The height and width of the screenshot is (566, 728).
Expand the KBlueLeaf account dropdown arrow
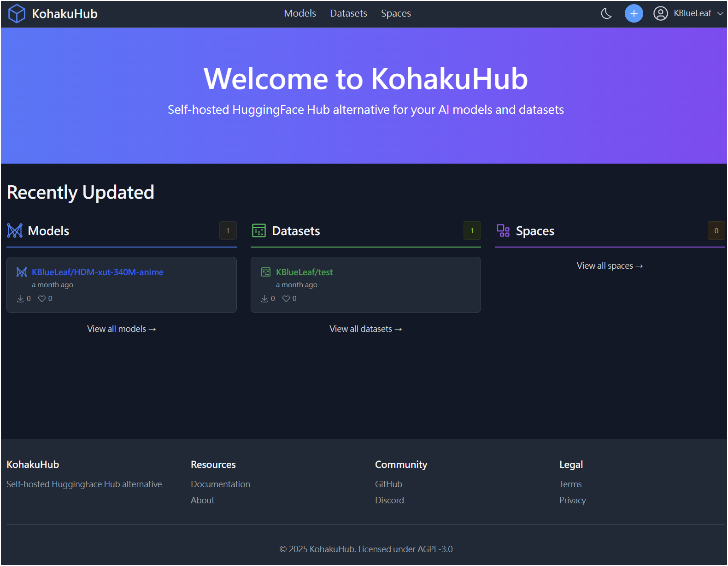(720, 13)
